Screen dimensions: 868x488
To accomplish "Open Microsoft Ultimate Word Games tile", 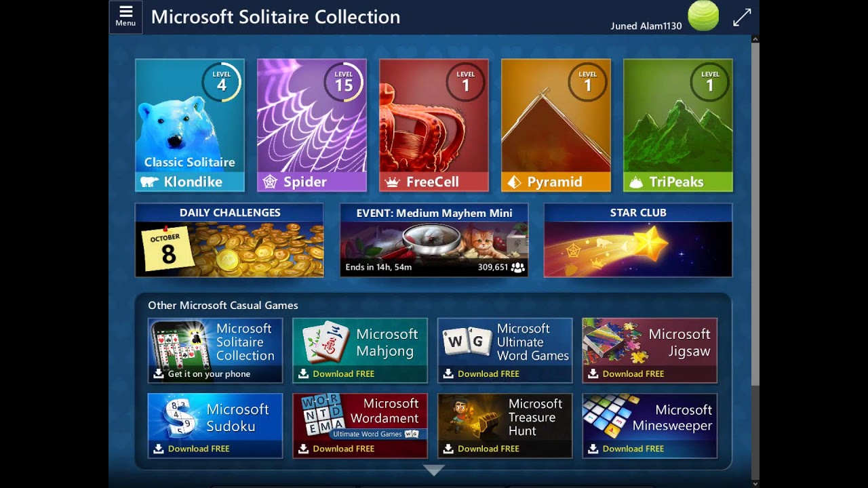I will [505, 350].
